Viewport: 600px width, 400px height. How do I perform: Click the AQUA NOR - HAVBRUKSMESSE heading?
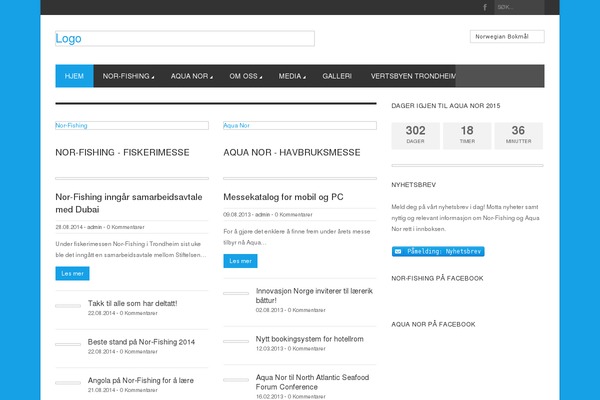click(292, 152)
